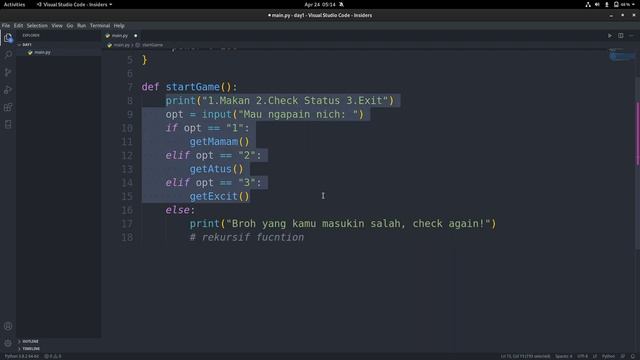Split the editor to the right
This screenshot has height=360, width=640.
[620, 36]
